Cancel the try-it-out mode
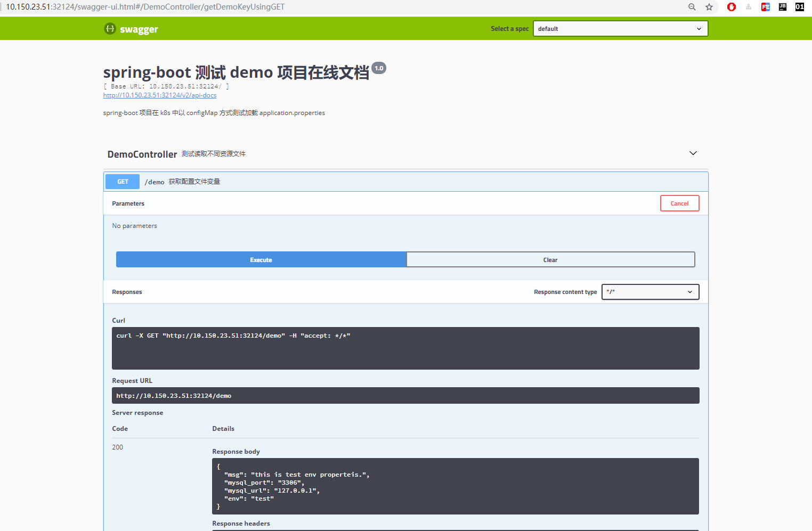Image resolution: width=812 pixels, height=531 pixels. click(x=679, y=203)
